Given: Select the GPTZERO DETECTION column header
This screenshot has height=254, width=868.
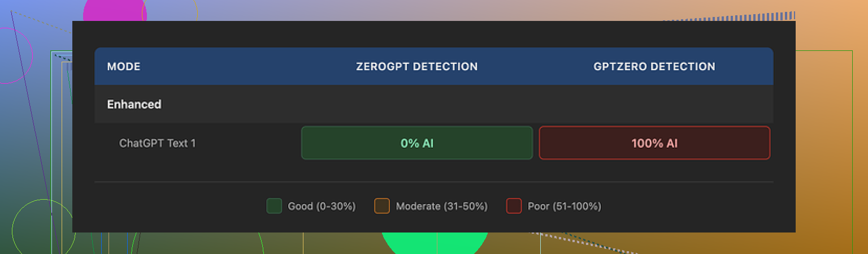Looking at the screenshot, I should (654, 67).
